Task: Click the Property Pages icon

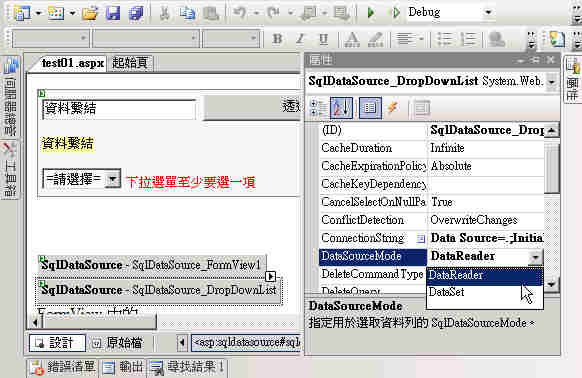Action: 422,108
